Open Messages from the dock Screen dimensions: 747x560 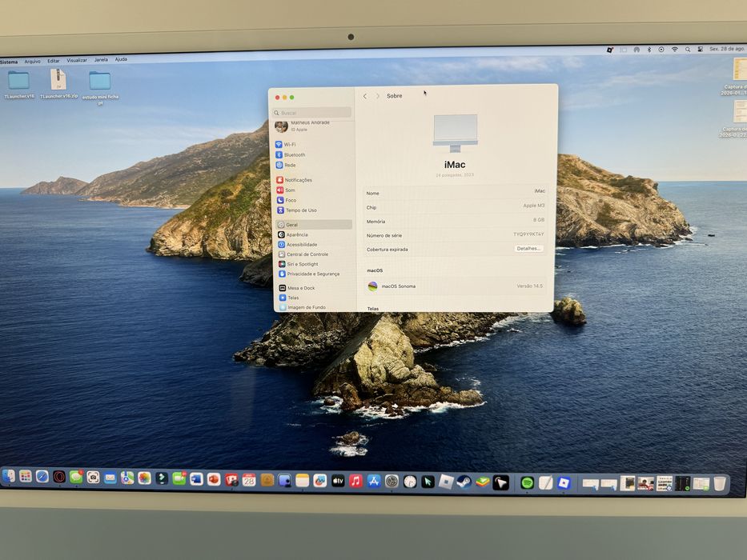tap(76, 477)
